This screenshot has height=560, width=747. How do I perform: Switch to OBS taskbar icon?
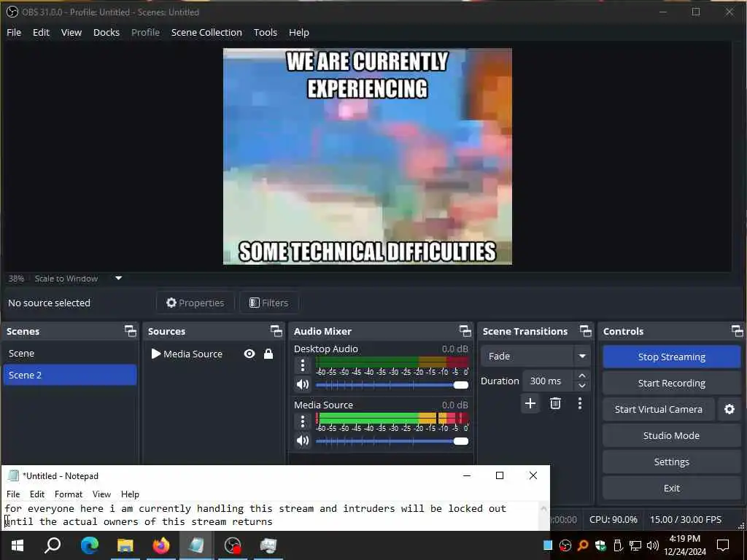tap(233, 545)
